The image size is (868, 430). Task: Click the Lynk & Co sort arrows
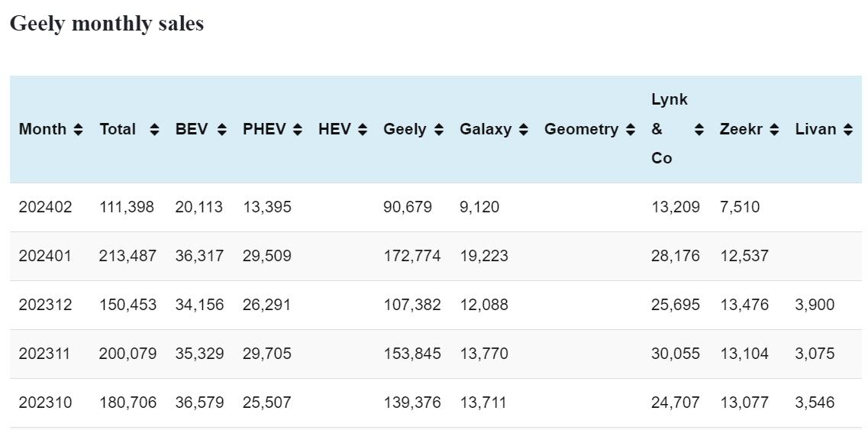699,130
